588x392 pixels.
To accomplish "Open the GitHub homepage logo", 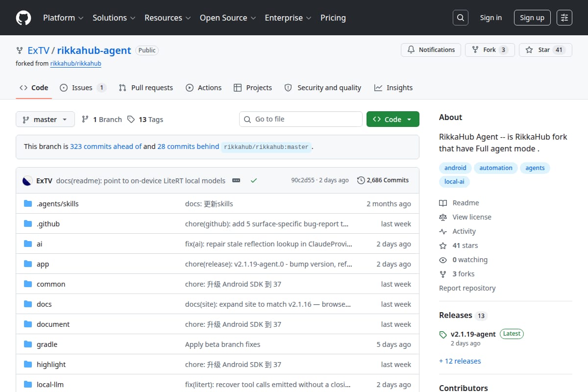I will [x=23, y=18].
